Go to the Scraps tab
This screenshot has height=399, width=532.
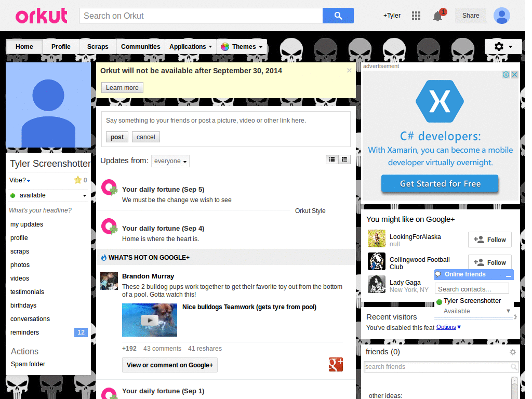(98, 46)
